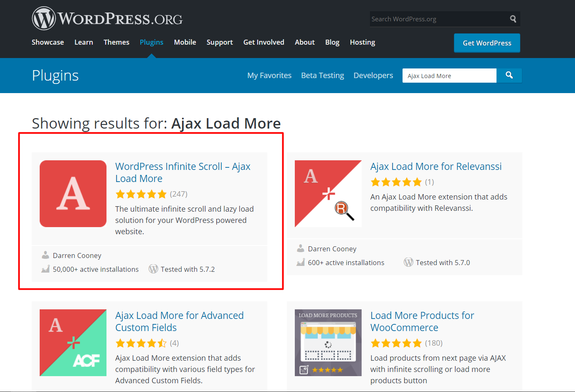
Task: Click the Ajax Load More for Relevanssi thumbnail
Action: (328, 193)
